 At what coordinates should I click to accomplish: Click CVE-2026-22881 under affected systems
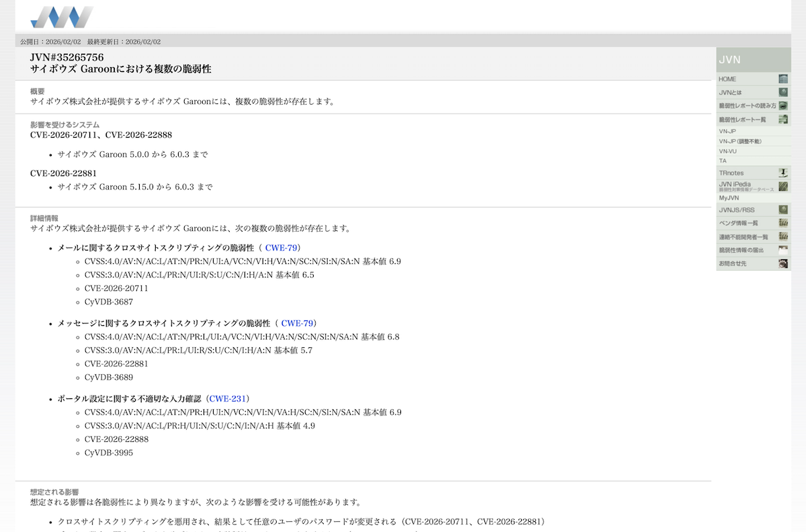click(x=63, y=173)
